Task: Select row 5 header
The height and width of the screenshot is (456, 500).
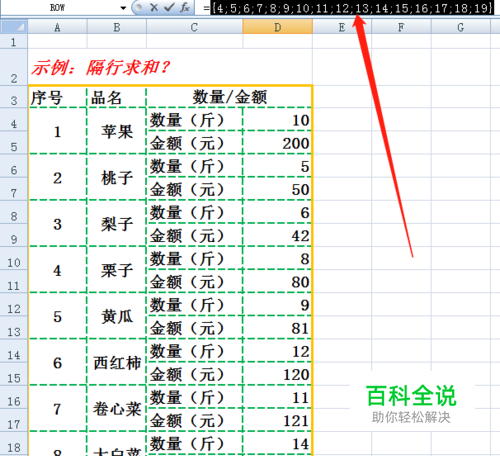Action: (14, 143)
